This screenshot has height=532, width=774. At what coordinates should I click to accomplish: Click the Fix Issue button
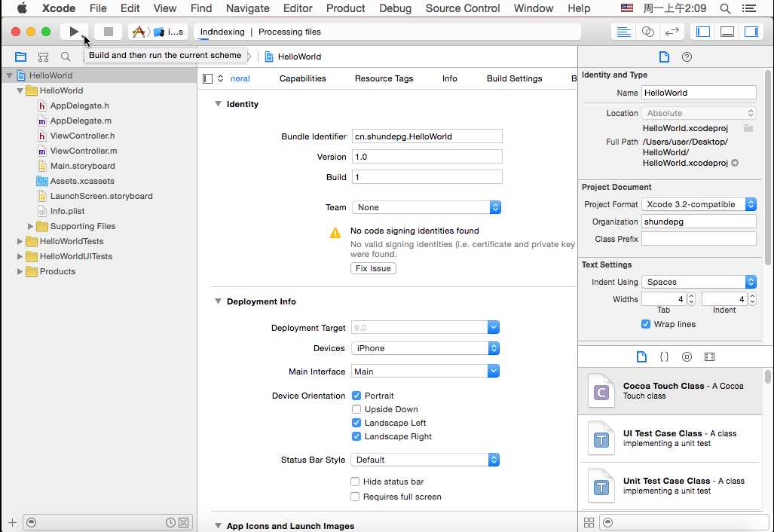[373, 268]
